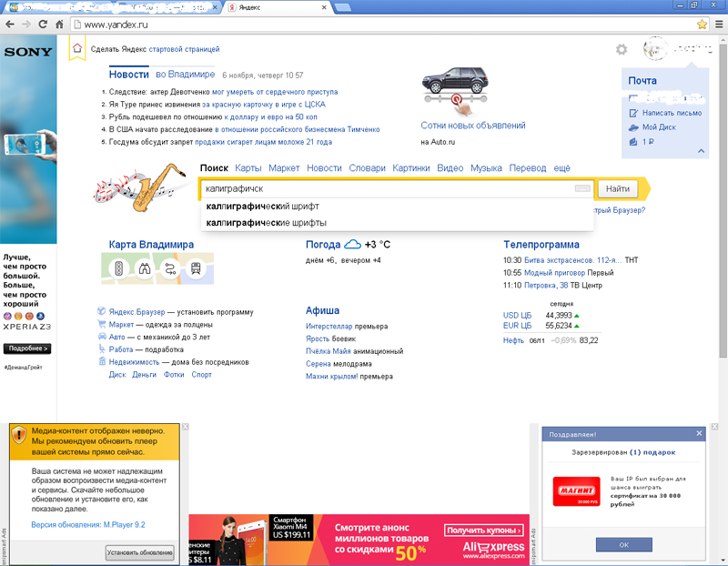Switch to Картинки search tab

411,168
